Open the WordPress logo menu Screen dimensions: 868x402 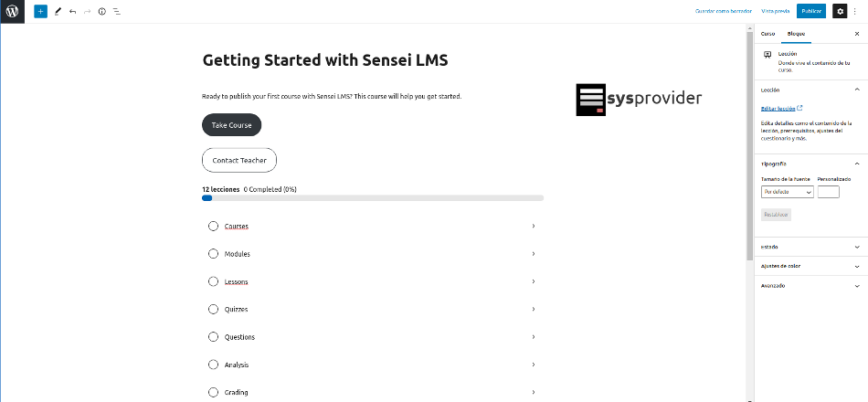click(13, 12)
